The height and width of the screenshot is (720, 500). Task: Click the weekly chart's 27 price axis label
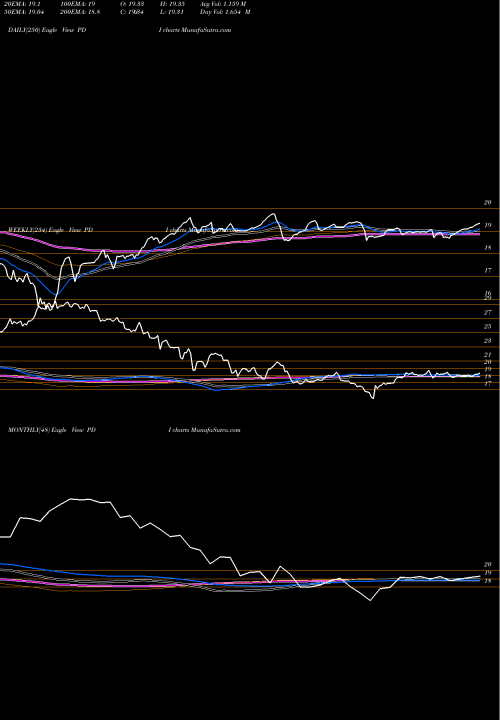(488, 313)
